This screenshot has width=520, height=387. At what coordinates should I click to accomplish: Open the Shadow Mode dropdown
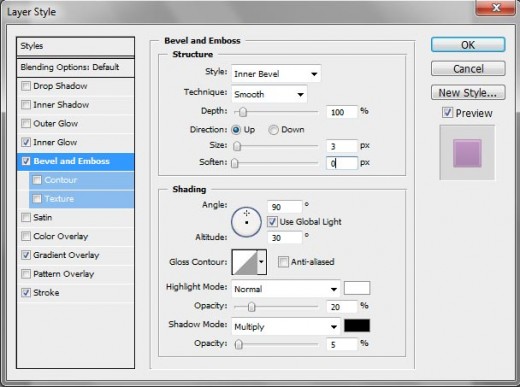click(x=286, y=326)
